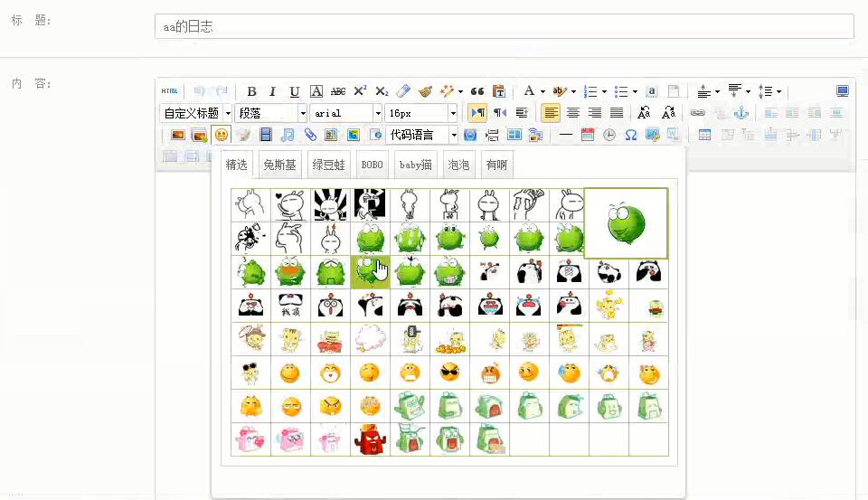Toggle superscript formatting
This screenshot has width=868, height=500.
tap(360, 91)
